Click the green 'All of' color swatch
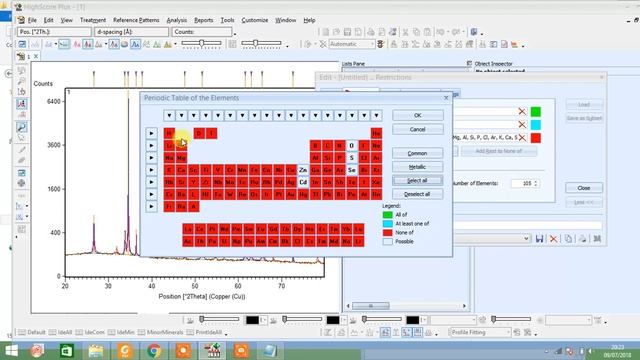Image resolution: width=640 pixels, height=360 pixels. pos(536,111)
